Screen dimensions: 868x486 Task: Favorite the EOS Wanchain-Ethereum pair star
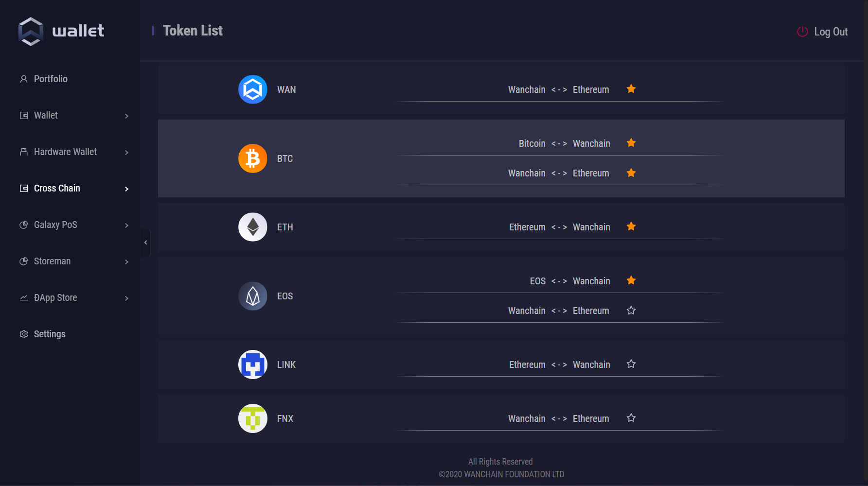pos(631,310)
